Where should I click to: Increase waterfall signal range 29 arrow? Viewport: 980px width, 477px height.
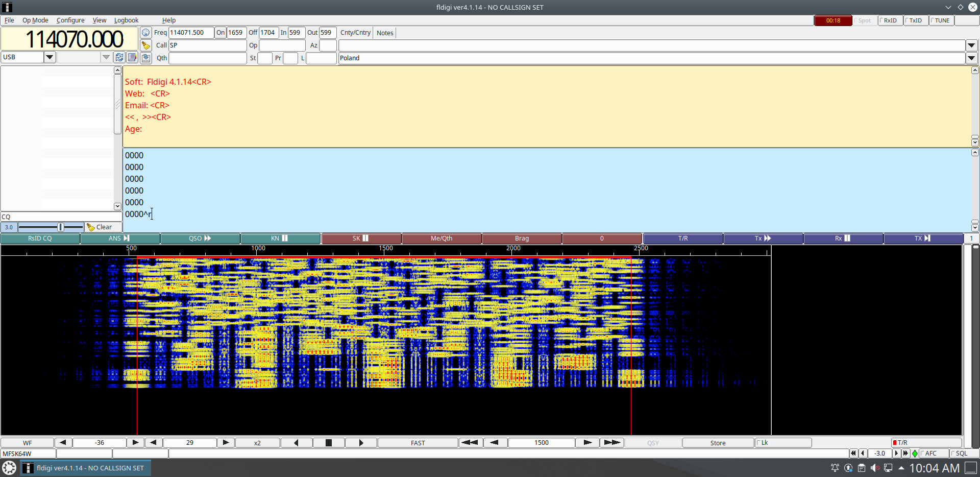[x=226, y=443]
